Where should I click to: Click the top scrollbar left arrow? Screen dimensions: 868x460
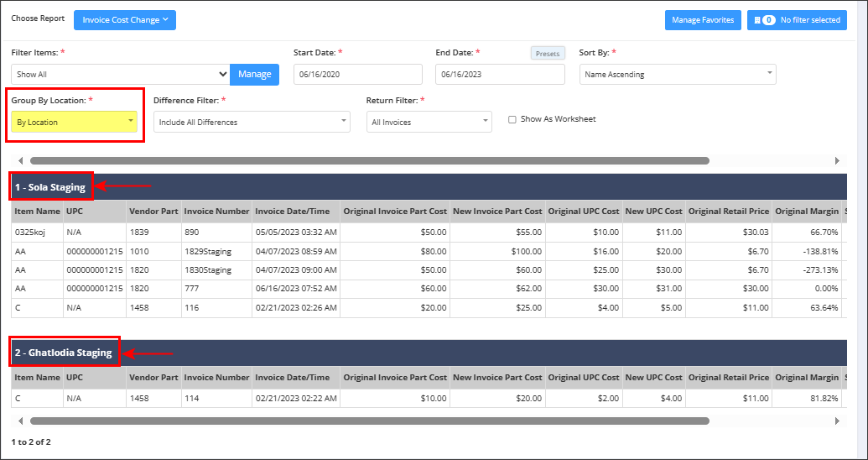[20, 160]
